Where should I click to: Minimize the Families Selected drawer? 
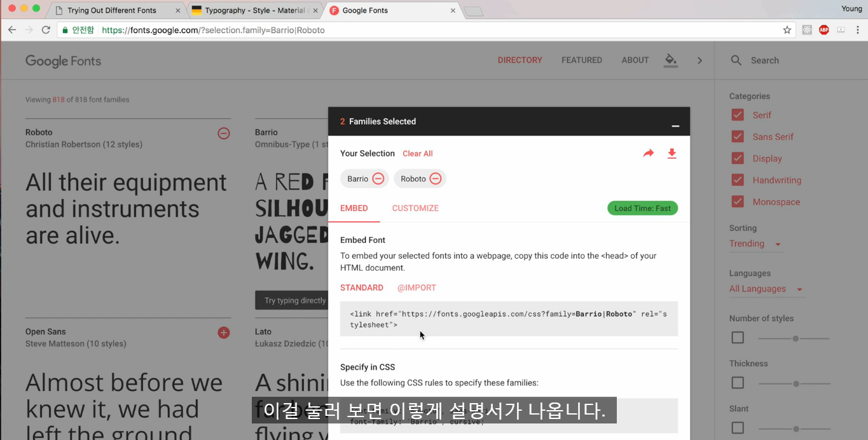(x=675, y=126)
